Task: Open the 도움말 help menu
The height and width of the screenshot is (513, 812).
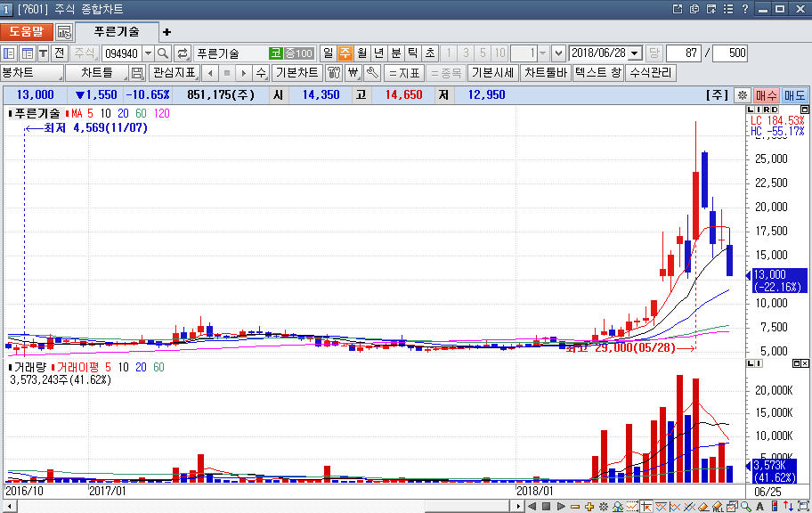Action: [26, 31]
